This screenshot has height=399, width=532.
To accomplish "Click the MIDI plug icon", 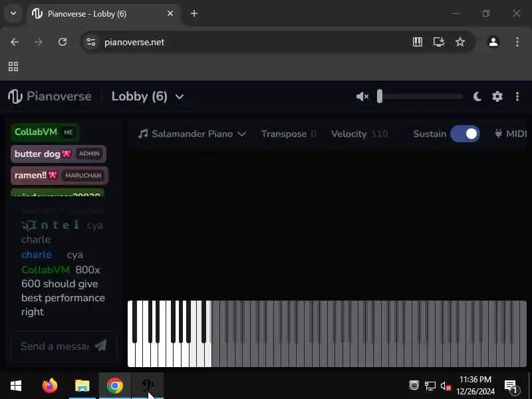I will point(498,134).
